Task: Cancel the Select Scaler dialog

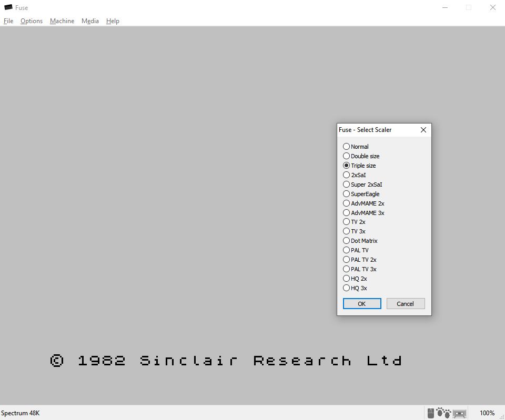Action: [405, 303]
